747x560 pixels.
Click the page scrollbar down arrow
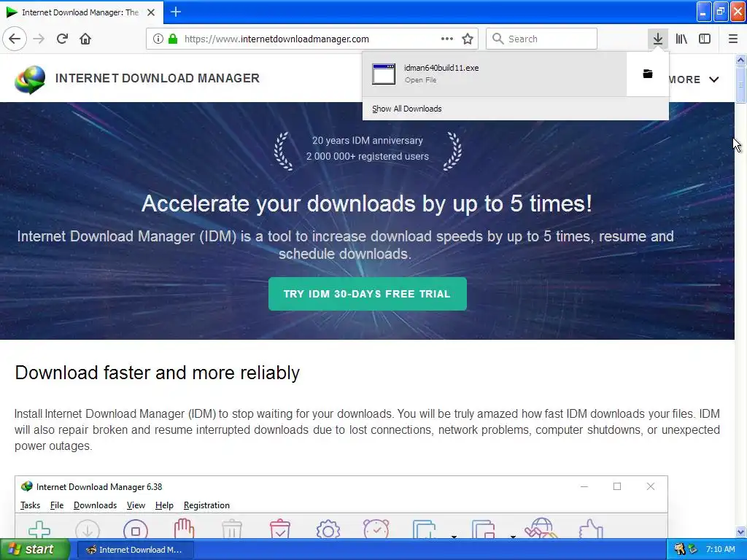click(x=740, y=532)
